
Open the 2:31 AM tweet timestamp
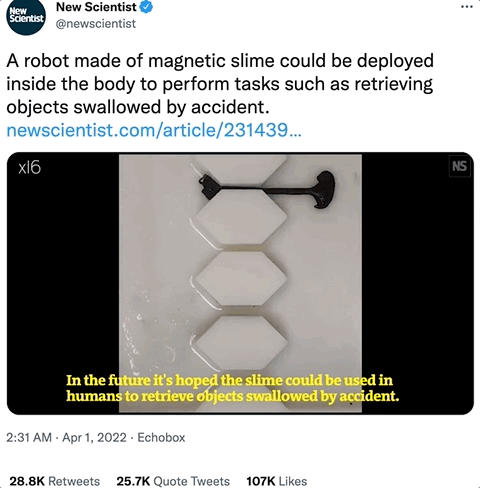pos(29,437)
